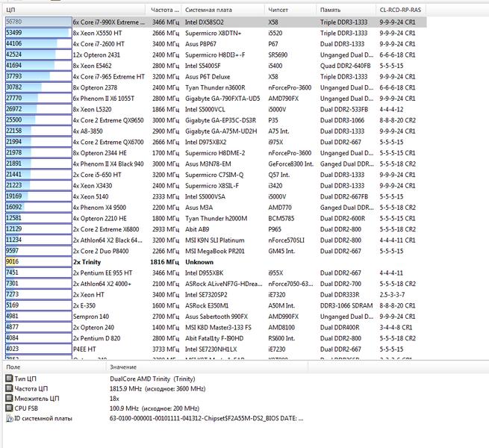Select the 4x Xeon X3430 row

[216, 186]
